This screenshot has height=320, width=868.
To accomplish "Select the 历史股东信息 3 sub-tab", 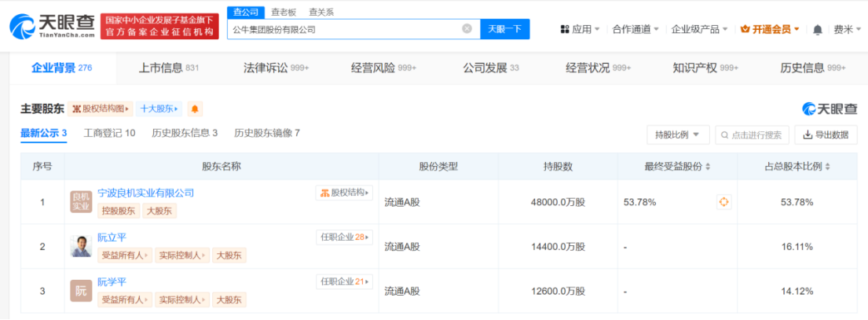I will click(x=185, y=134).
